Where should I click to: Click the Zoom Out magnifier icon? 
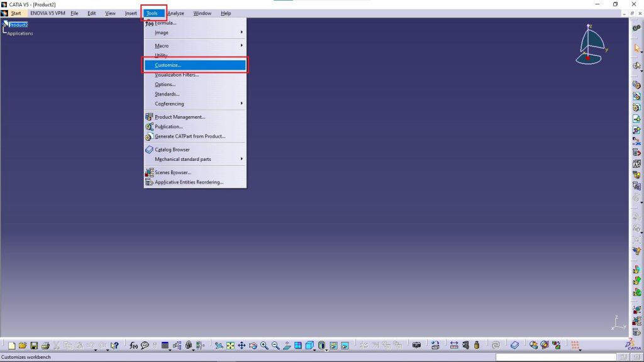tap(275, 346)
